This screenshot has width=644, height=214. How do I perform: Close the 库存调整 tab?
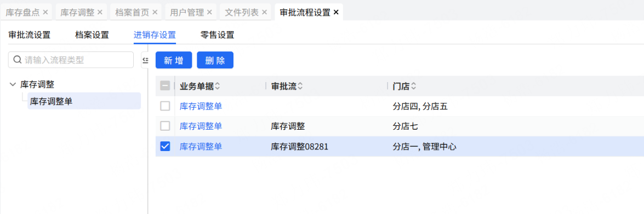(100, 12)
